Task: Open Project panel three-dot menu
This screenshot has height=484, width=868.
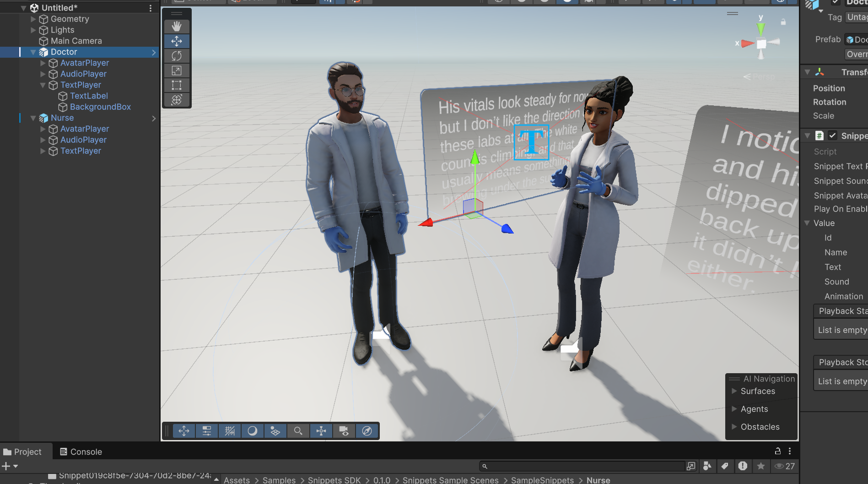Action: [790, 451]
